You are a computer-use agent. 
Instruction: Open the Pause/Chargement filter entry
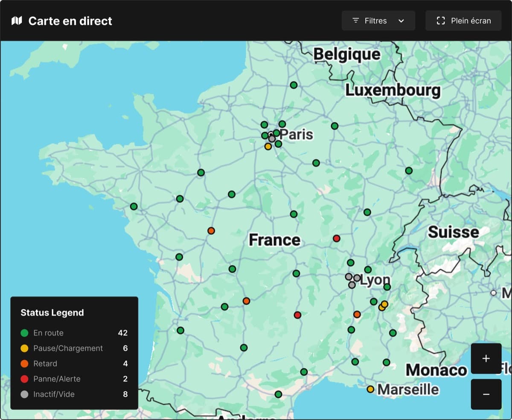[x=68, y=348]
